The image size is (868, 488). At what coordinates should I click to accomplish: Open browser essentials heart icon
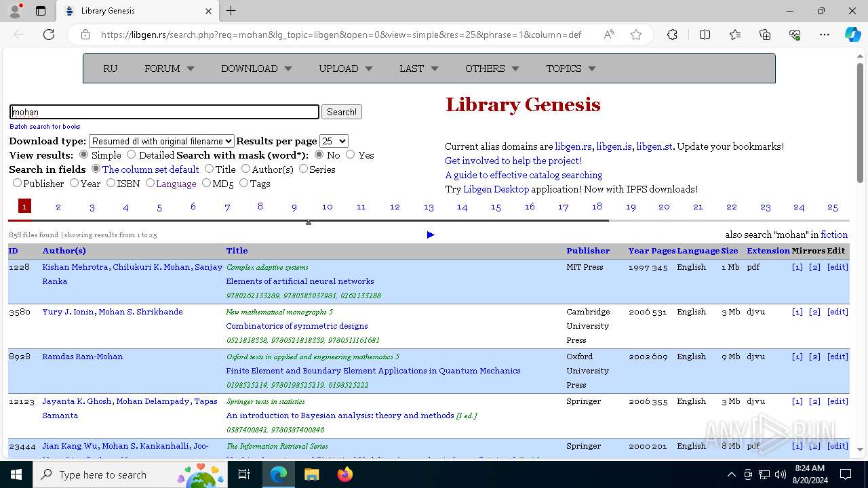pos(795,35)
